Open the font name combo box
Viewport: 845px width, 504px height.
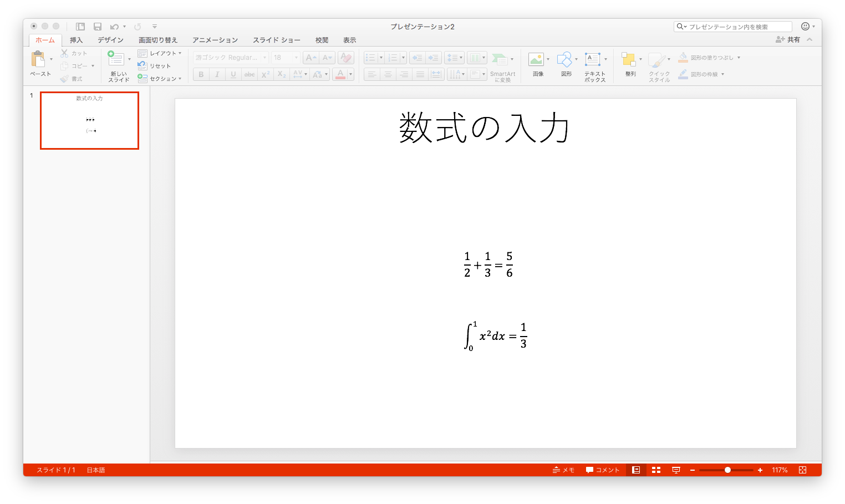tap(231, 58)
